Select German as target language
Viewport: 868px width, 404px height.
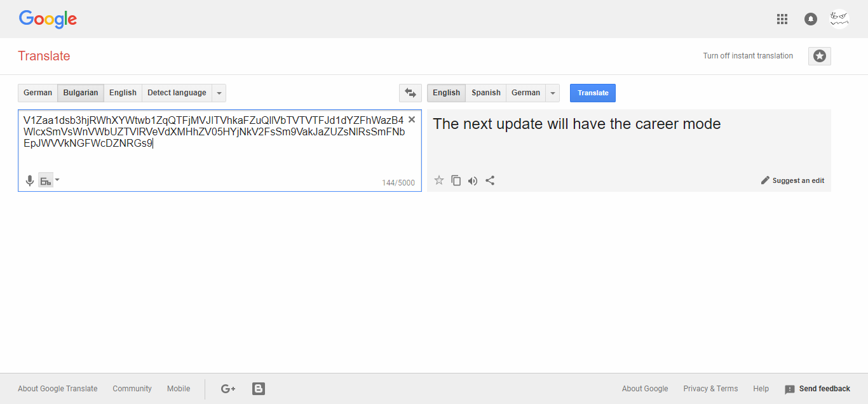point(526,93)
